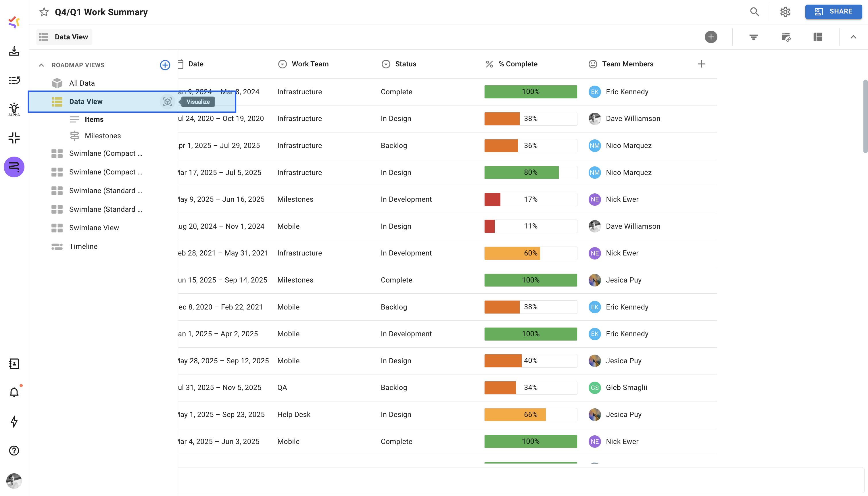Collapse the ROADMAP VIEWS section

click(x=42, y=65)
